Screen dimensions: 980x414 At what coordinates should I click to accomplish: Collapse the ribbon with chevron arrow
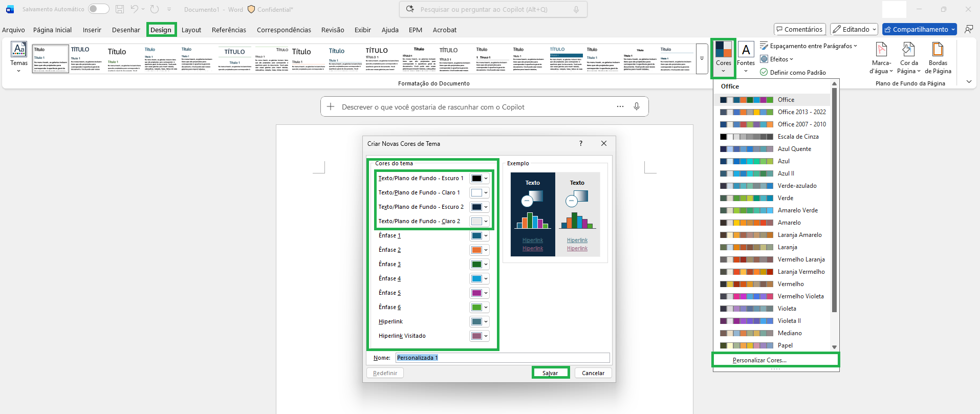(968, 82)
